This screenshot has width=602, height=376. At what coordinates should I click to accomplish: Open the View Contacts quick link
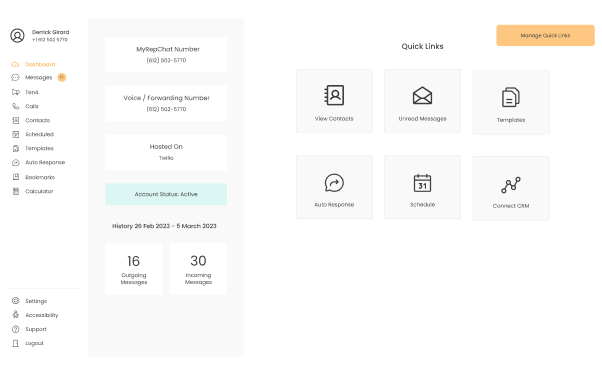coord(334,101)
